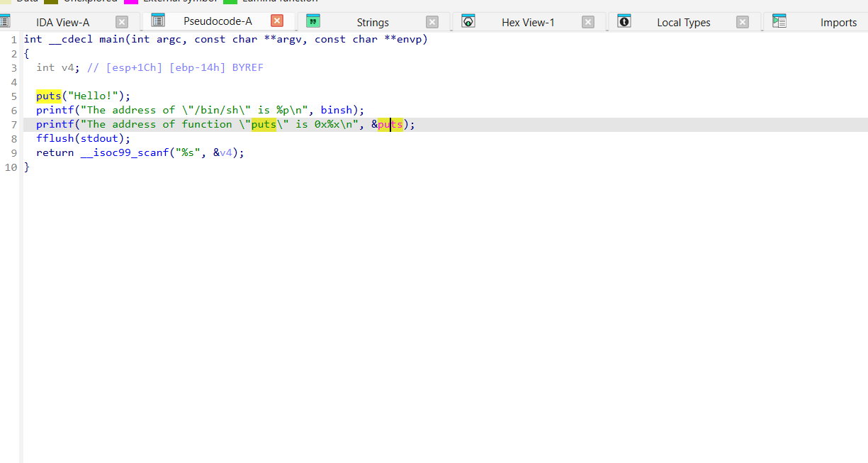Screen dimensions: 868x463
Task: Close the Strings tab
Action: tap(432, 22)
